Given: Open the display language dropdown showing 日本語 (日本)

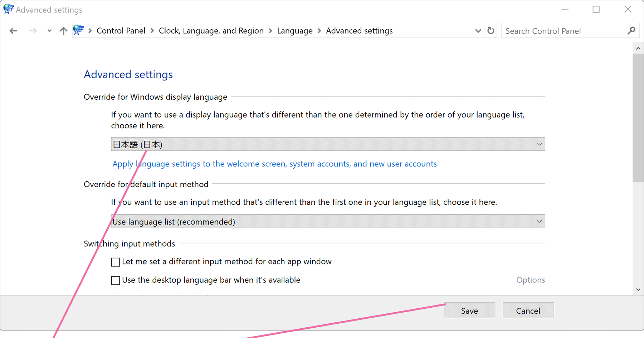Looking at the screenshot, I should (328, 144).
